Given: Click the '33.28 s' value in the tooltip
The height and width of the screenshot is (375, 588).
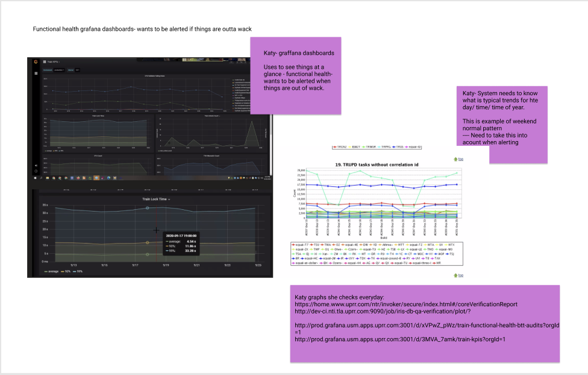Looking at the screenshot, I should tap(190, 251).
